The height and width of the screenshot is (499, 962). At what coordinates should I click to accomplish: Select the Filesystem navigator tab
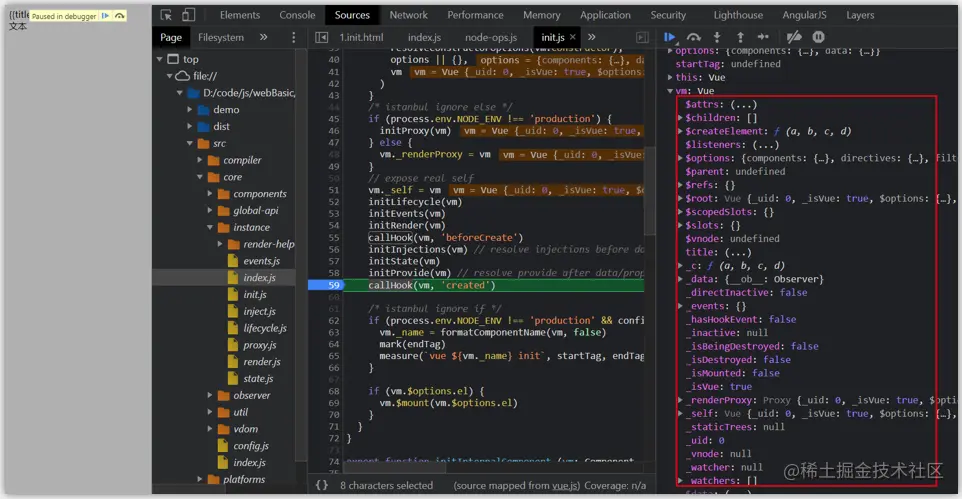(x=220, y=37)
